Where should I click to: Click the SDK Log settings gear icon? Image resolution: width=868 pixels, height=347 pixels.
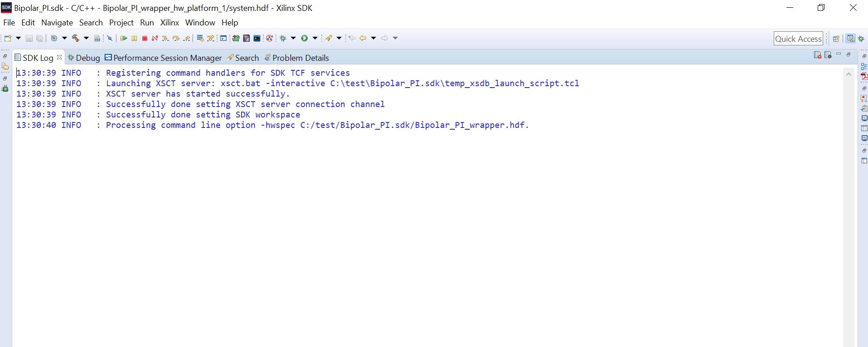click(828, 55)
